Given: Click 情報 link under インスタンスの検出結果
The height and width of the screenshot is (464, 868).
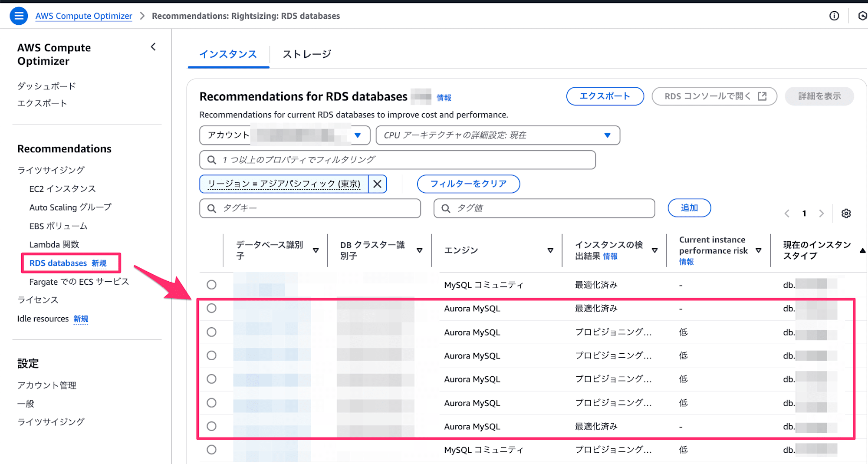Looking at the screenshot, I should (610, 256).
